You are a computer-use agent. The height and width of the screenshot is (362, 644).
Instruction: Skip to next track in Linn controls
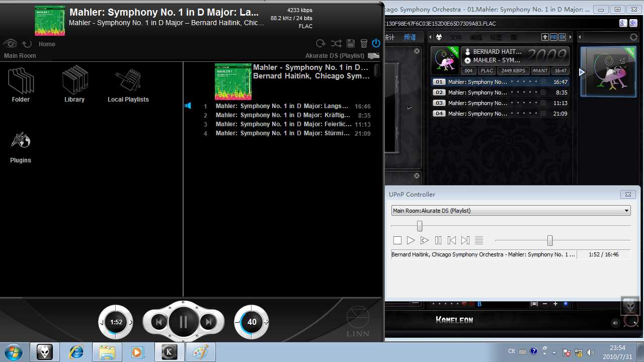208,322
